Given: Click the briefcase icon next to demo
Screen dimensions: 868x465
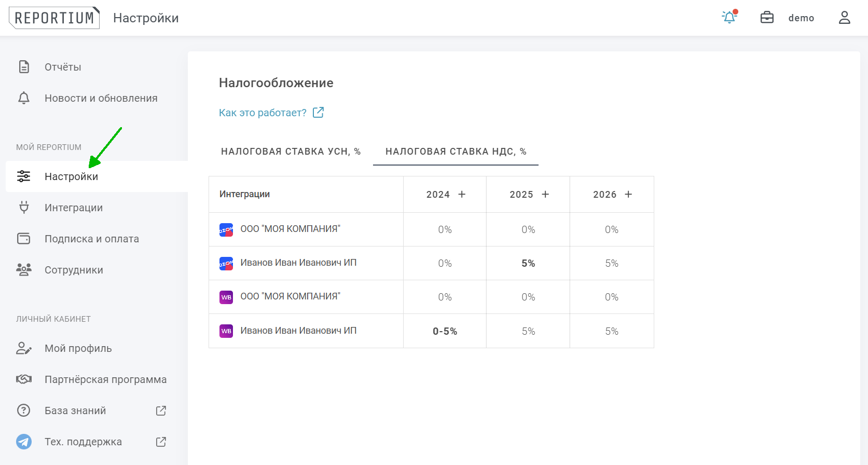Looking at the screenshot, I should pos(767,18).
